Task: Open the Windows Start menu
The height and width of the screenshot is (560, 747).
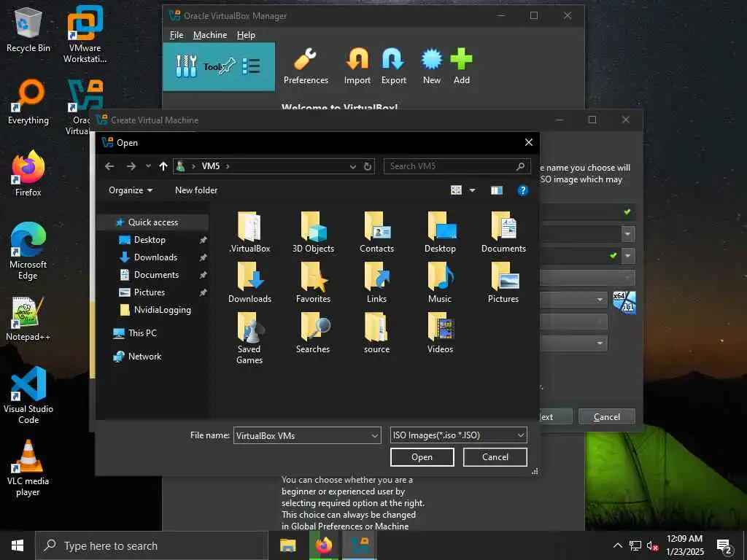Action: click(18, 545)
